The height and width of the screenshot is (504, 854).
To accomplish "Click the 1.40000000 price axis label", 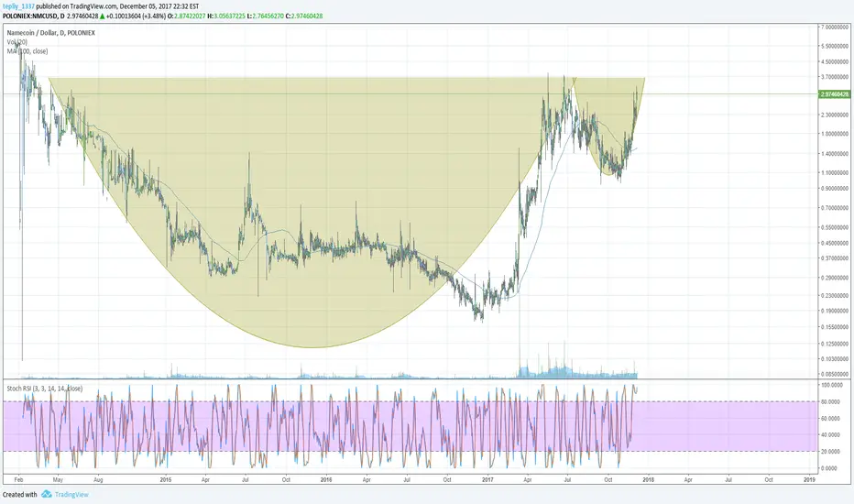I will [836, 154].
